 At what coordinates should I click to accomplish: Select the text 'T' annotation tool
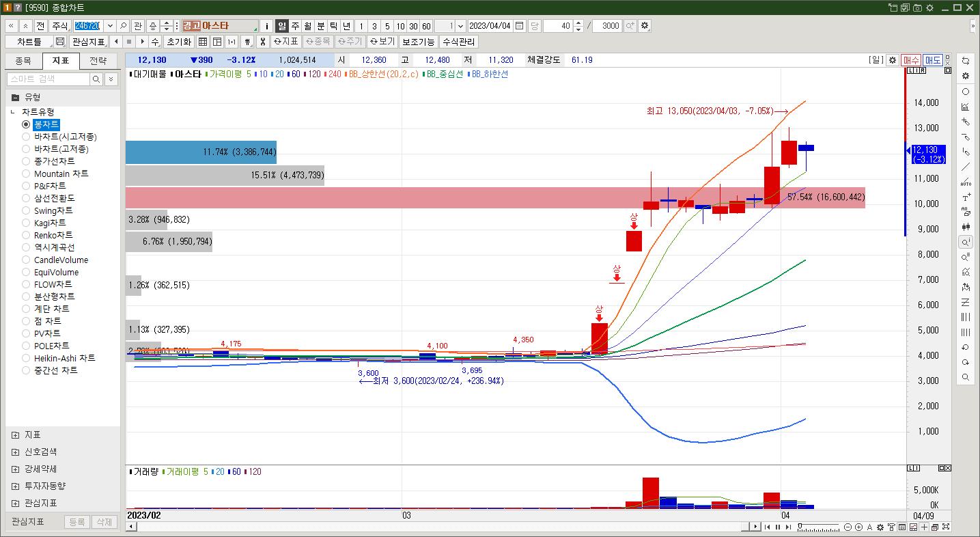coord(965,197)
